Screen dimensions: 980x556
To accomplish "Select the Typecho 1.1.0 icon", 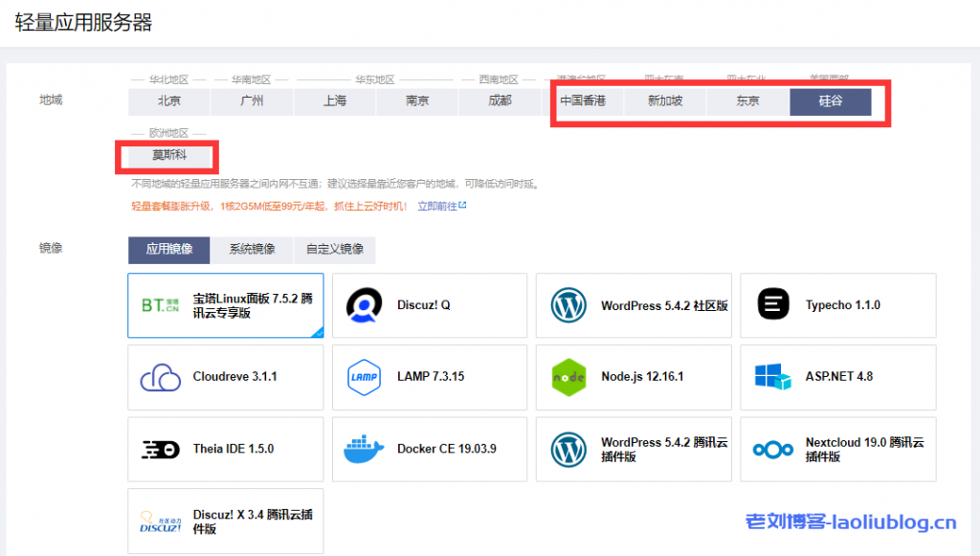I will [x=773, y=305].
